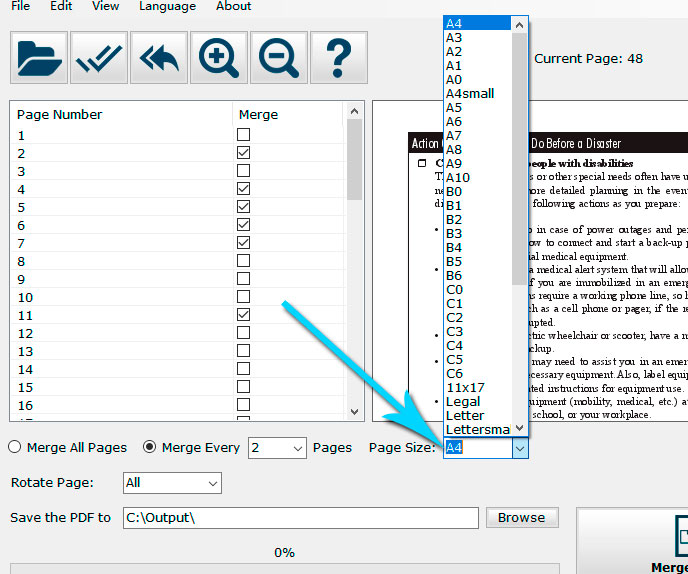Select the Merge Every radio button
The width and height of the screenshot is (688, 574).
pos(150,447)
